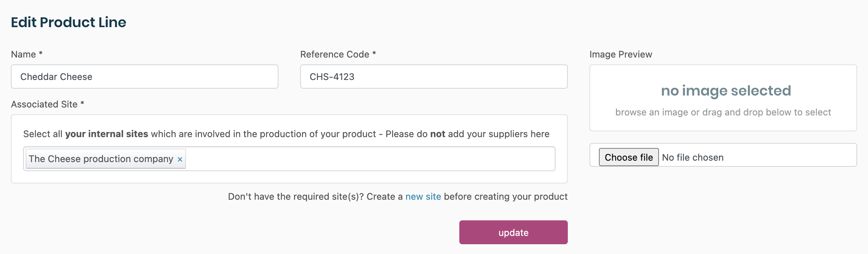Click the Name field containing Cheddar Cheese

click(x=145, y=77)
